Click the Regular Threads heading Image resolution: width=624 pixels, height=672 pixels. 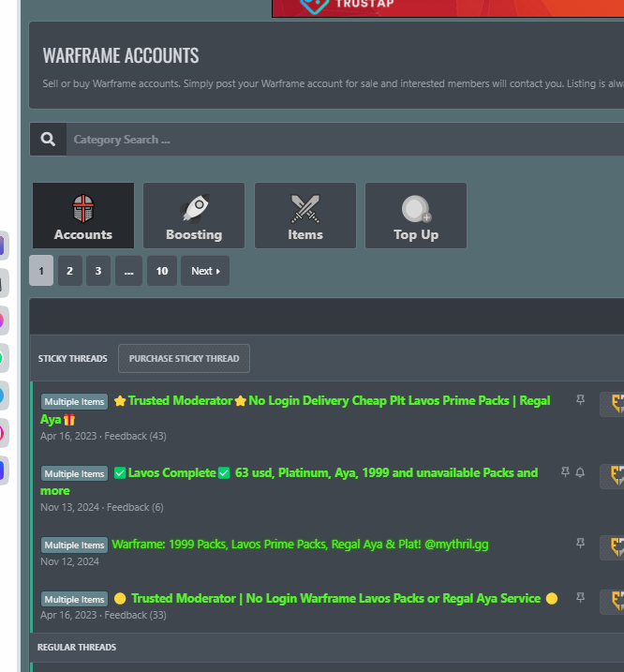(77, 647)
